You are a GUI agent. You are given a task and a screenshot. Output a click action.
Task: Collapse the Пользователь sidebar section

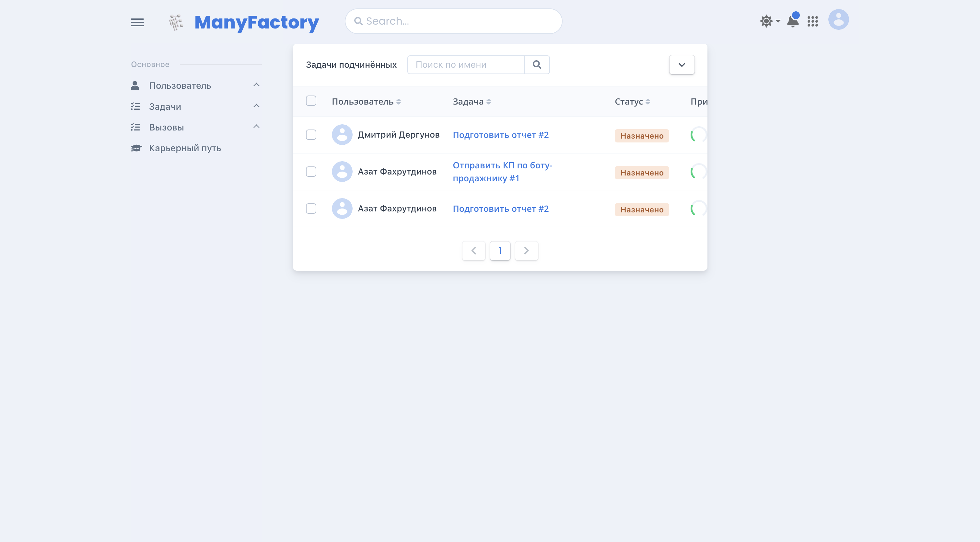(x=256, y=85)
